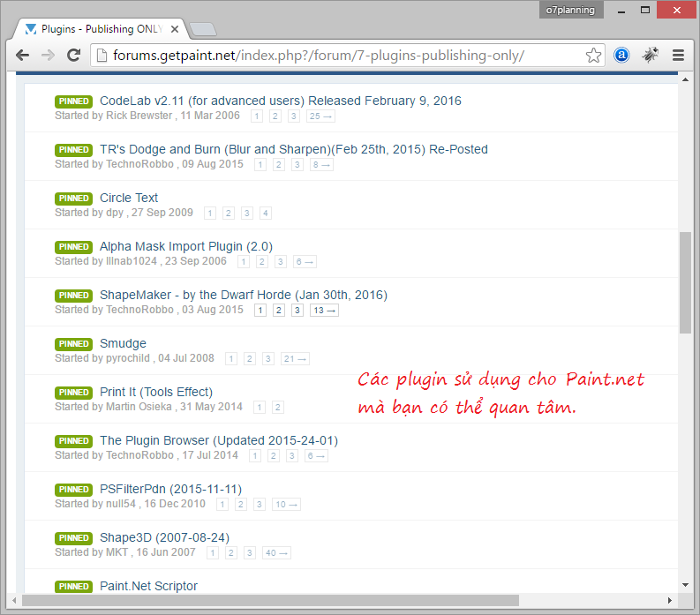
Task: Click the PINNED badge on Circle Text row
Action: [x=73, y=199]
